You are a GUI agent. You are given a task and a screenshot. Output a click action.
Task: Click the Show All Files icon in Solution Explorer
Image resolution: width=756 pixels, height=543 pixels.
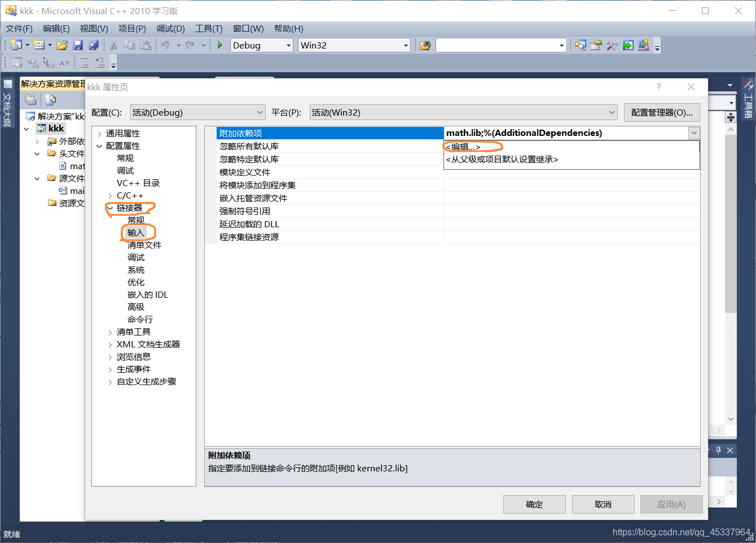click(x=51, y=100)
